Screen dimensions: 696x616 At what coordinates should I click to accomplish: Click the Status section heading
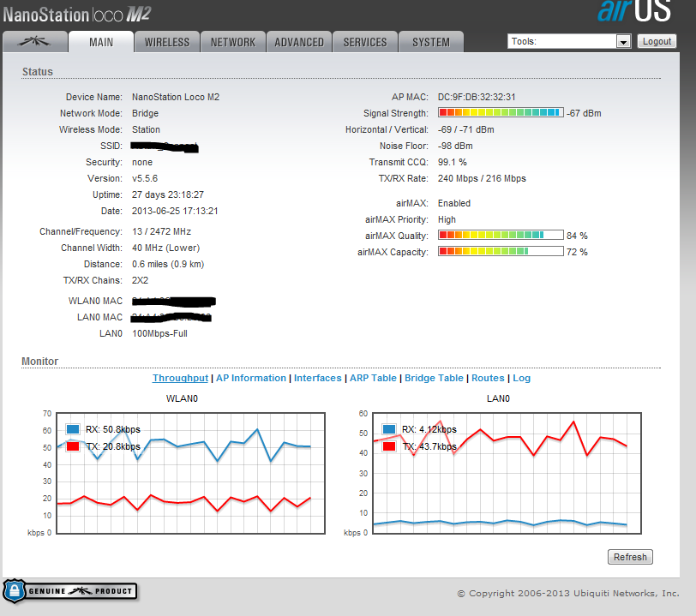[x=38, y=71]
